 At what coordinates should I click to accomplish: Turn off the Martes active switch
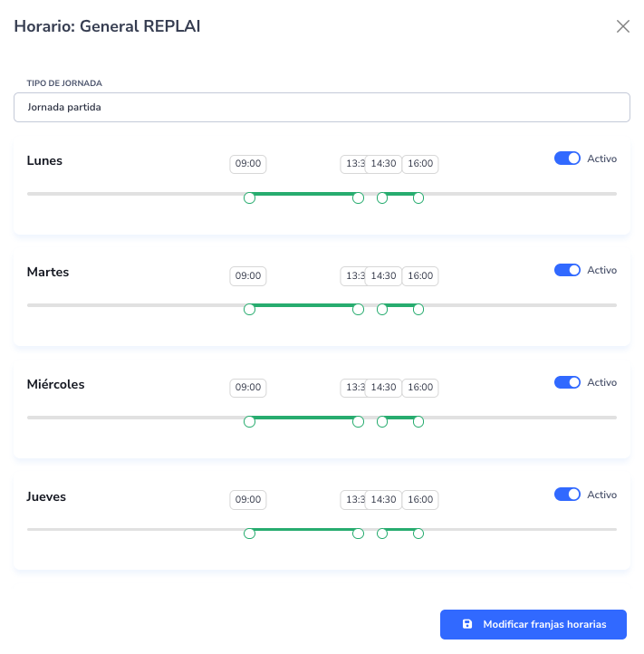(567, 270)
